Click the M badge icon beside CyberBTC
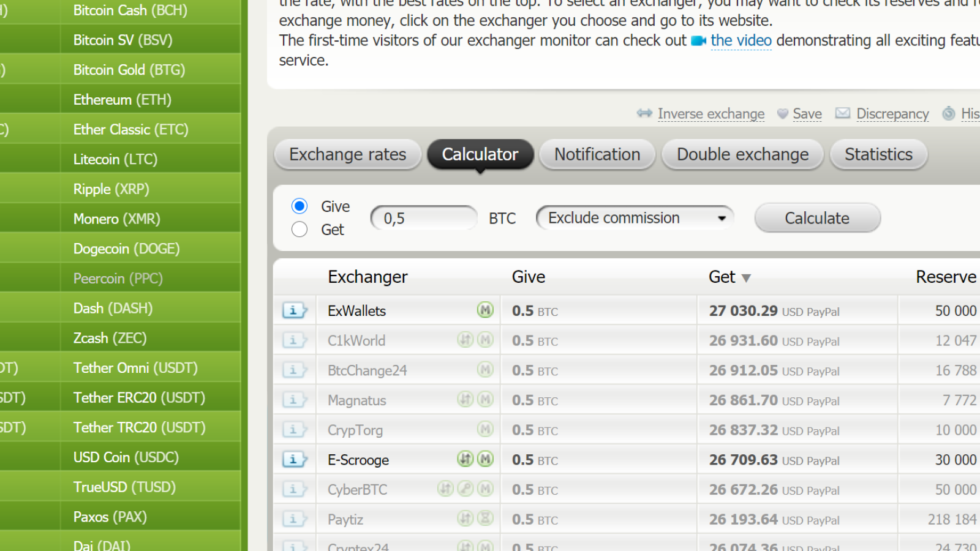The height and width of the screenshot is (551, 980). coord(485,489)
